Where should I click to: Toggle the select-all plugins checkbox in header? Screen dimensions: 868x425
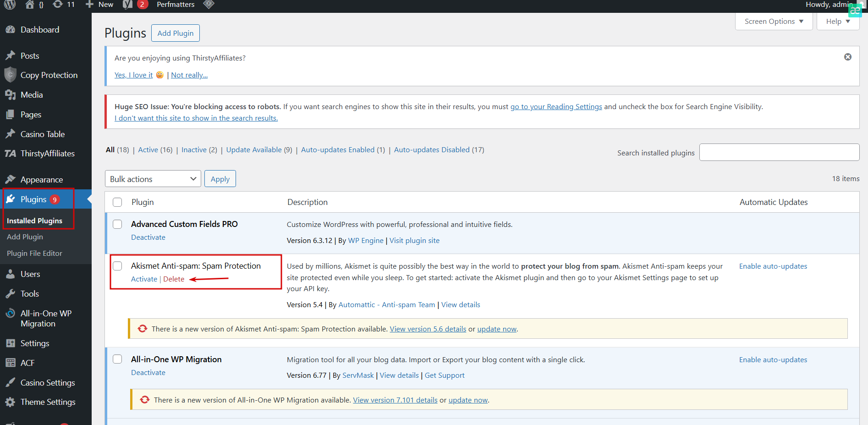[118, 202]
